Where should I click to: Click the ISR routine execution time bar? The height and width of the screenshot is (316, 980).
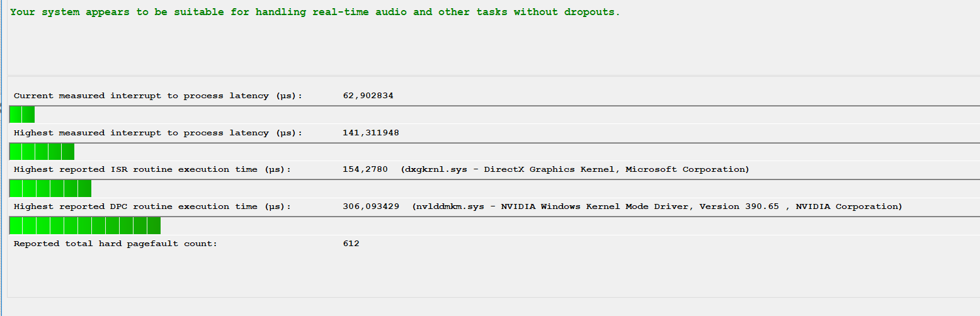tap(50, 188)
